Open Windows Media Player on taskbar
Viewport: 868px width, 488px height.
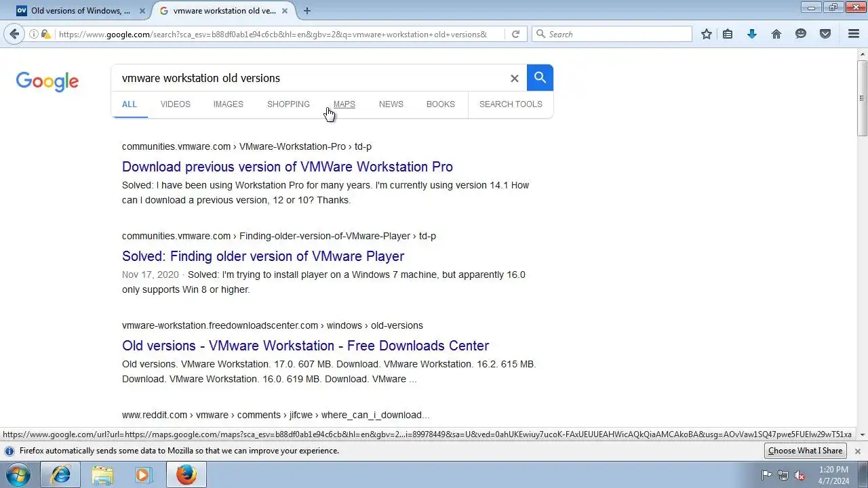[142, 475]
